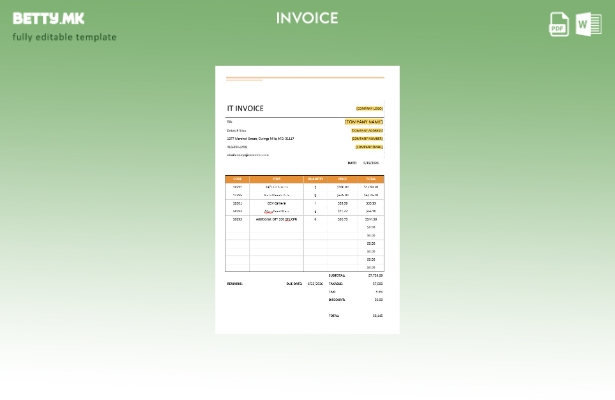Click the last empty row in invoice table
This screenshot has height=400, width=615.
(304, 267)
